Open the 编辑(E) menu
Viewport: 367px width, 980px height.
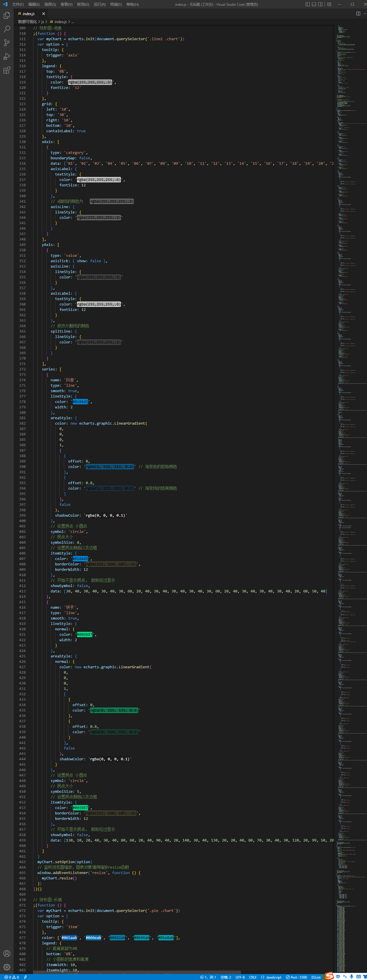[34, 4]
